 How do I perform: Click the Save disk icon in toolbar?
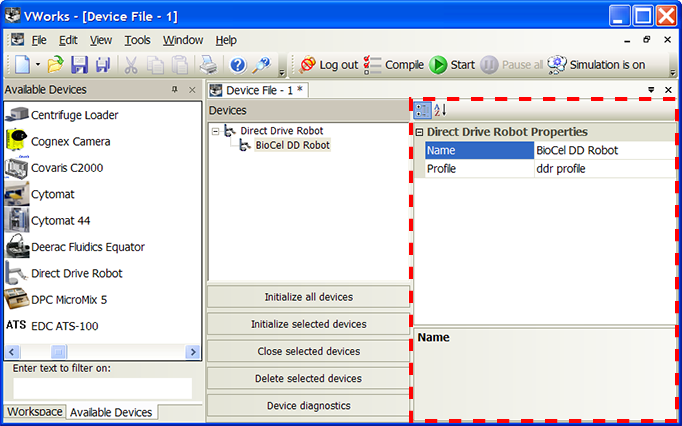pyautogui.click(x=78, y=65)
